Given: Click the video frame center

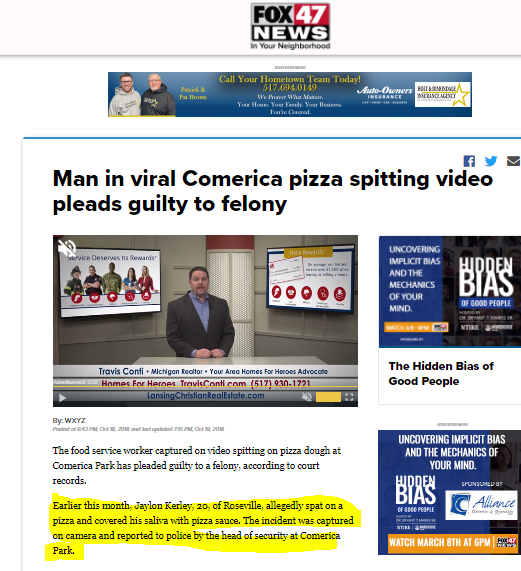Looking at the screenshot, I should pos(205,320).
